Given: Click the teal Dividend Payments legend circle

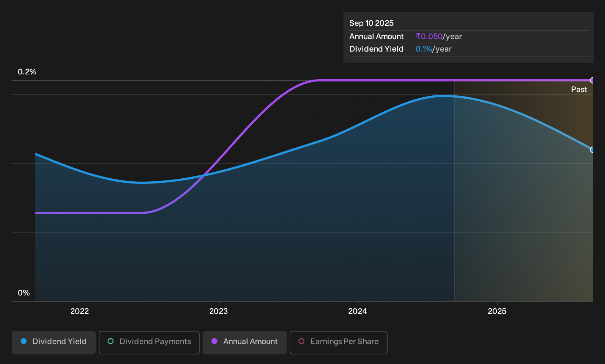Looking at the screenshot, I should tap(111, 341).
